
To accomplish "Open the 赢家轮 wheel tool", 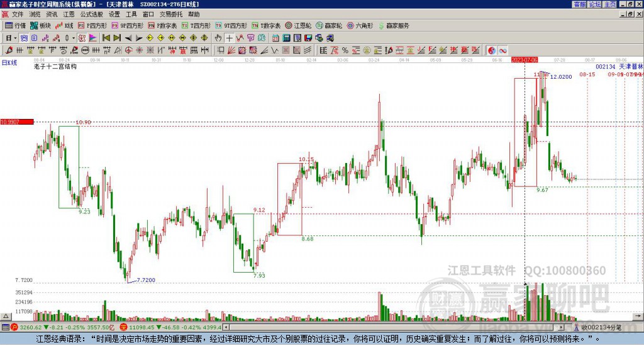I will point(329,25).
